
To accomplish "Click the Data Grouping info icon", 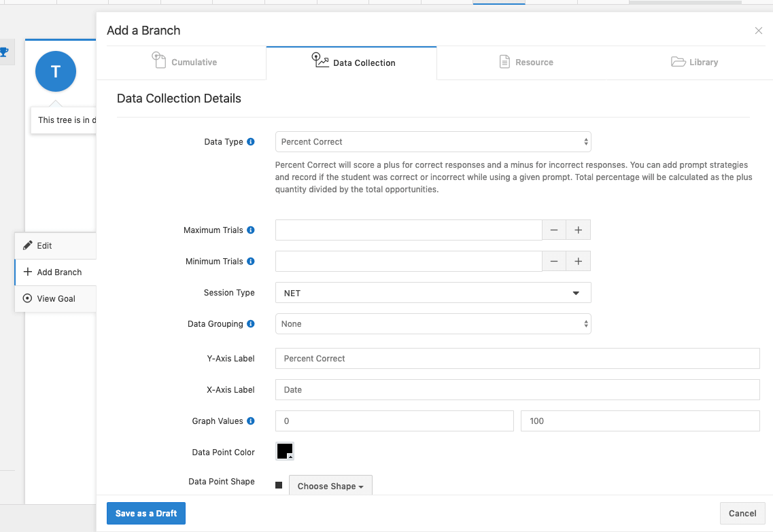I will 251,324.
